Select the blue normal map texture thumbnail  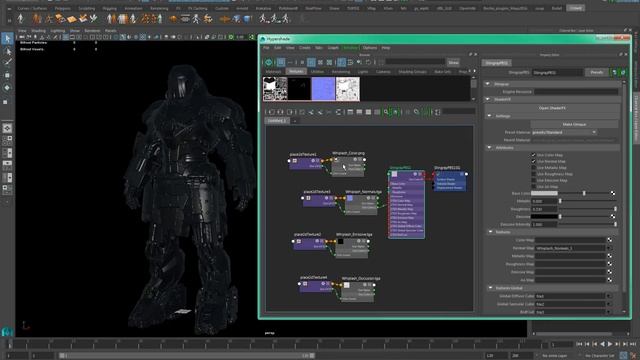[323, 89]
